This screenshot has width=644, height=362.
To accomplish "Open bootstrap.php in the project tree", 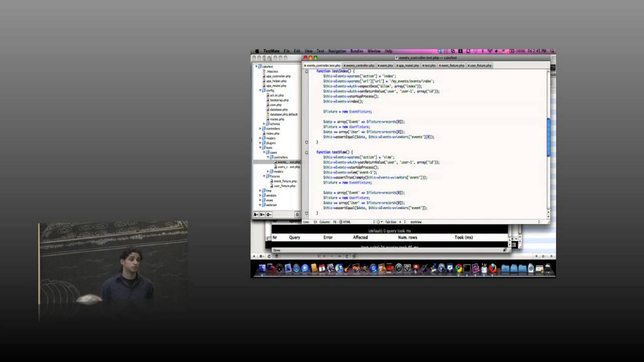I will (x=279, y=100).
